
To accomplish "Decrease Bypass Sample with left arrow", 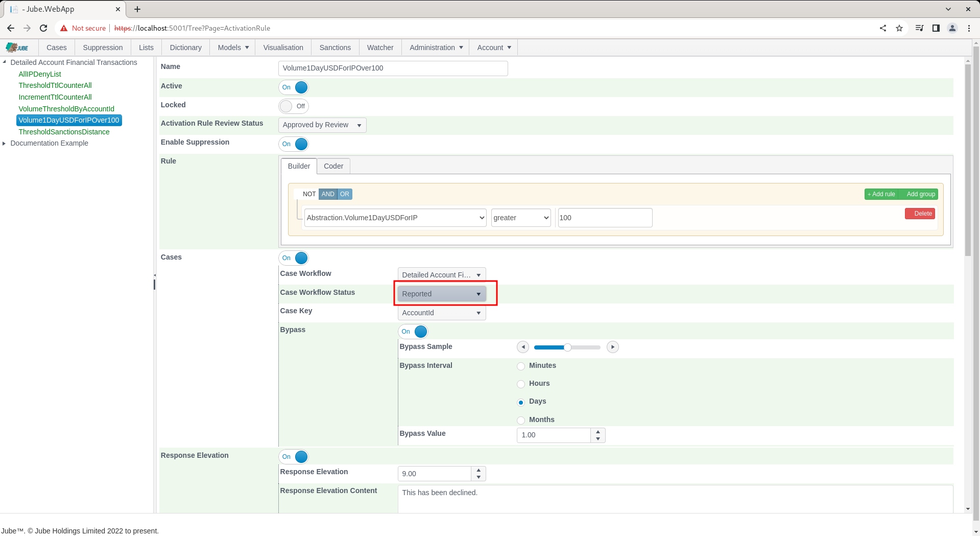I will point(523,347).
